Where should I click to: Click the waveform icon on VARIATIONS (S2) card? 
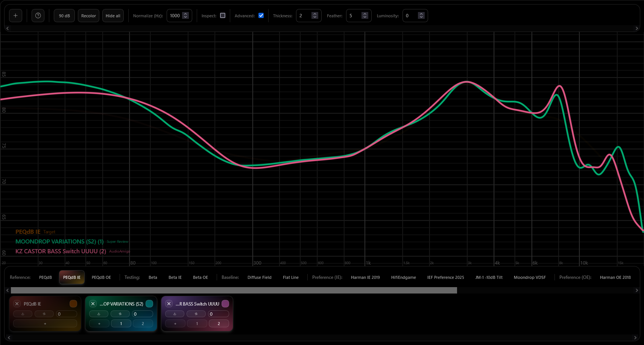coord(120,314)
